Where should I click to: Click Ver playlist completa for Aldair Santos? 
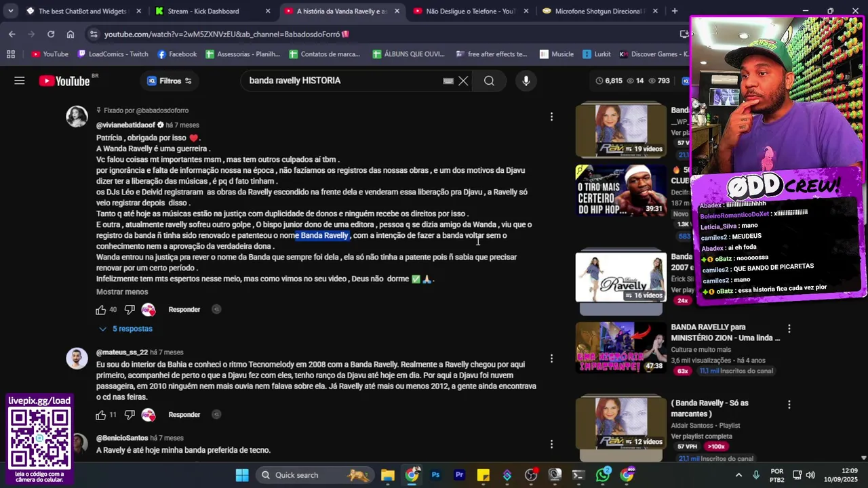click(701, 436)
